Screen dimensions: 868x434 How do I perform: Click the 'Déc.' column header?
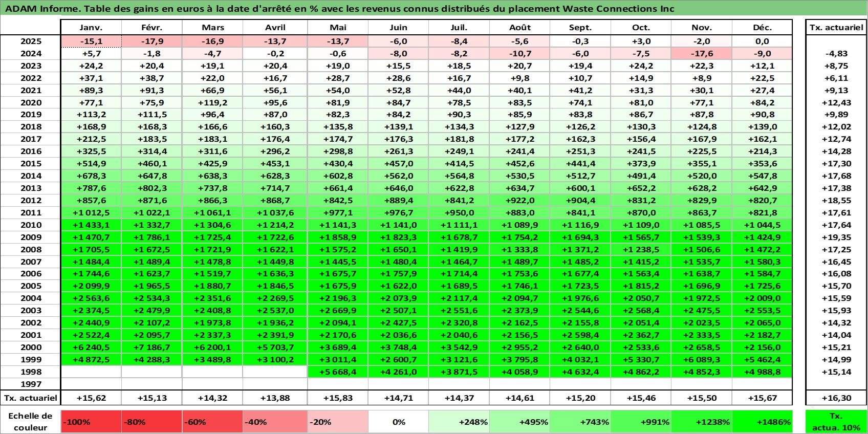pyautogui.click(x=762, y=28)
